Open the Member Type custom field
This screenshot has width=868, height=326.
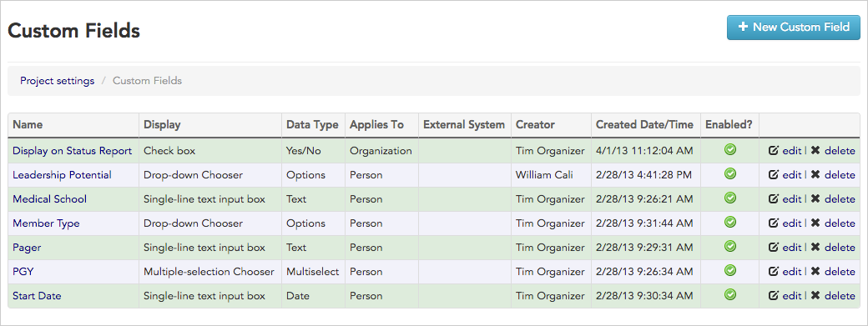click(x=46, y=223)
